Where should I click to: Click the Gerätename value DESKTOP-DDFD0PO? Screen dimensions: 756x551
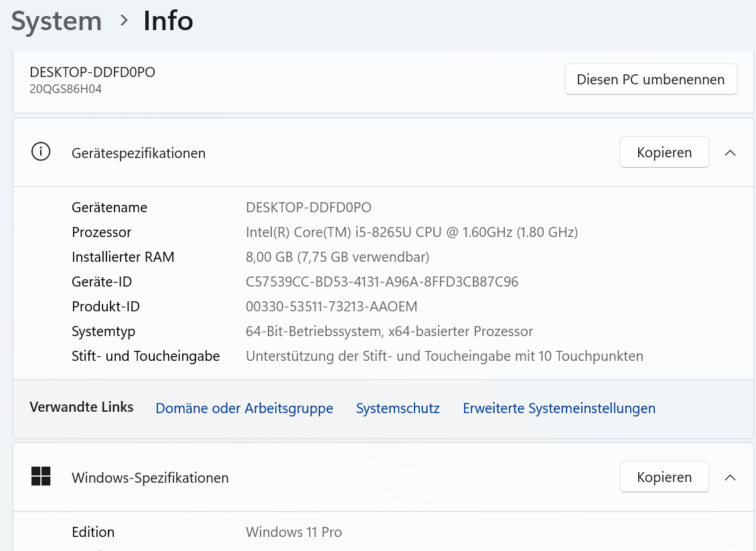(x=309, y=208)
